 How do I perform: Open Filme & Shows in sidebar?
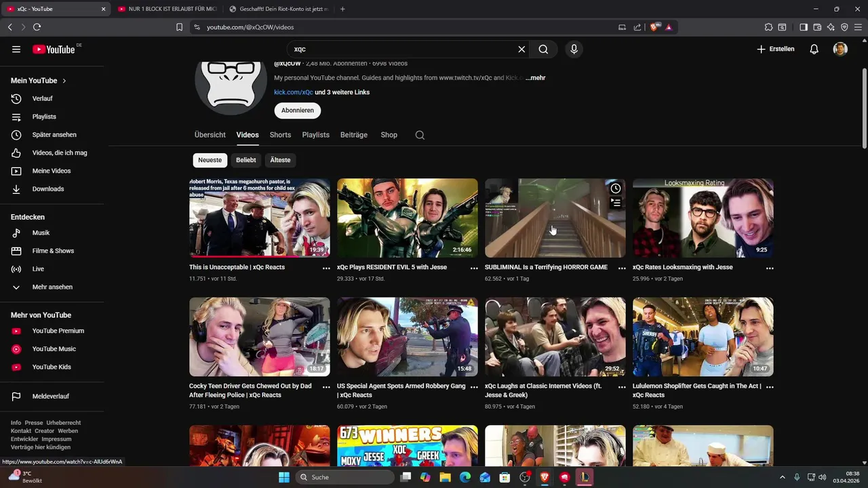[52, 251]
